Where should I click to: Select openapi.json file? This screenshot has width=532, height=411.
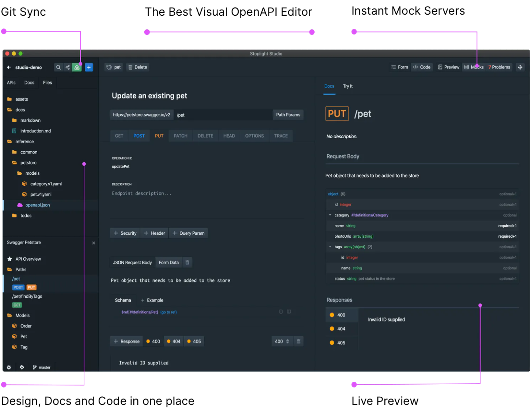pos(50,205)
